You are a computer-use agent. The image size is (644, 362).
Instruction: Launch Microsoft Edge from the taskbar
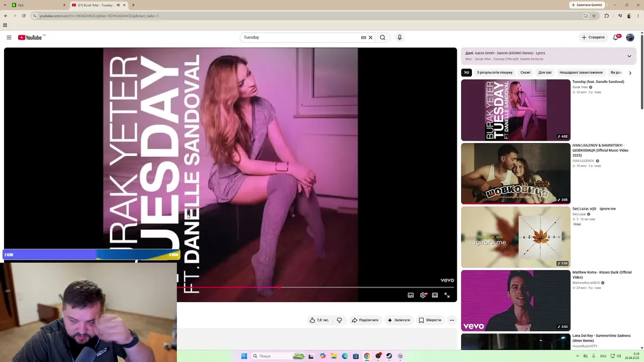point(345,356)
